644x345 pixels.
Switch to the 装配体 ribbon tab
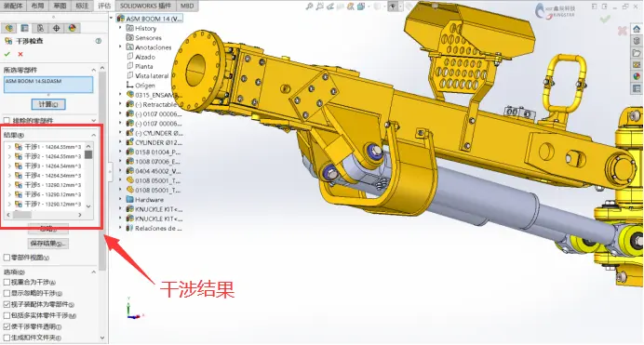pos(13,6)
